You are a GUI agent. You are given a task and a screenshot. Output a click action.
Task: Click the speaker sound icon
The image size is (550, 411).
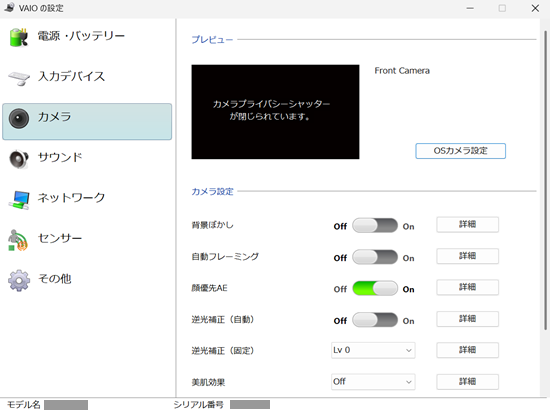point(19,159)
